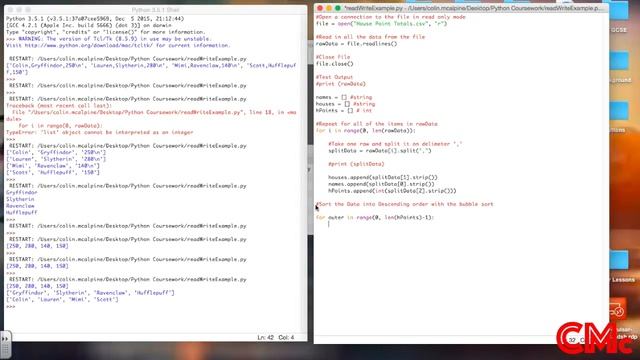Close the readWriteExample.py editor window
The width and height of the screenshot is (640, 360).
(x=320, y=8)
